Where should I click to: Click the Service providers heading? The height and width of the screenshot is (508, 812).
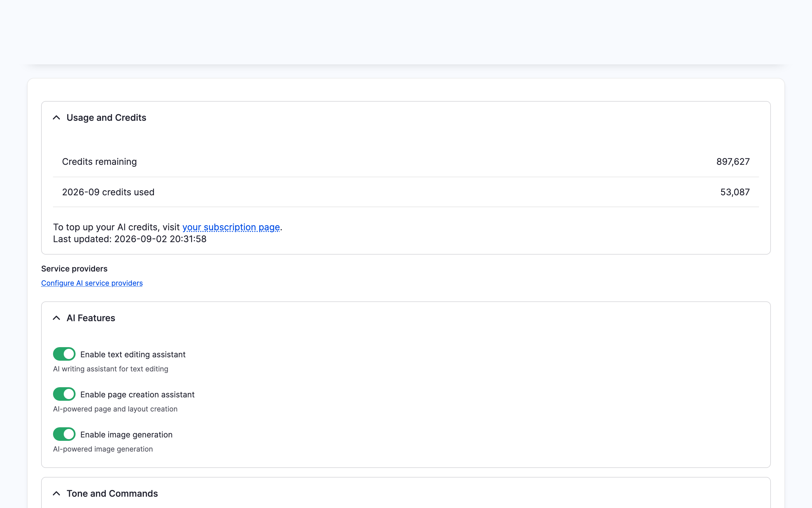click(74, 268)
